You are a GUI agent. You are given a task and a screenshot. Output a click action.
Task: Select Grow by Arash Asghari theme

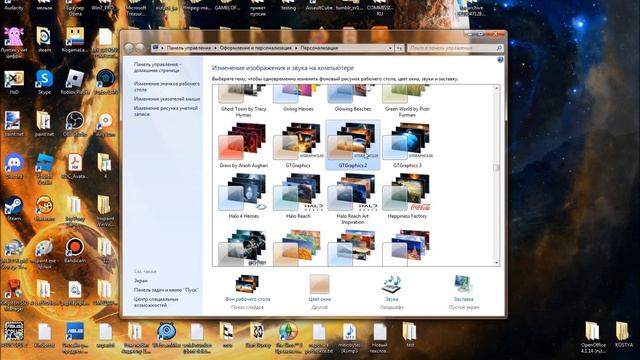click(244, 145)
